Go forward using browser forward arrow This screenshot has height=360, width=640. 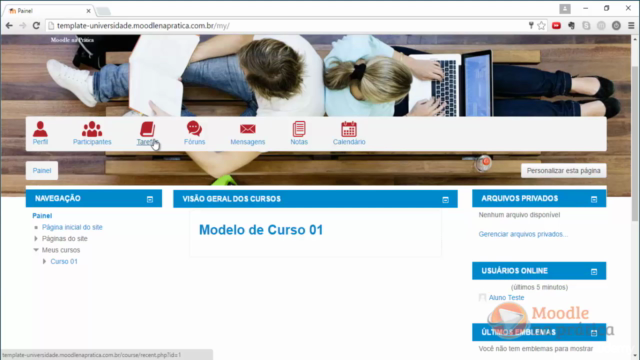pos(22,26)
